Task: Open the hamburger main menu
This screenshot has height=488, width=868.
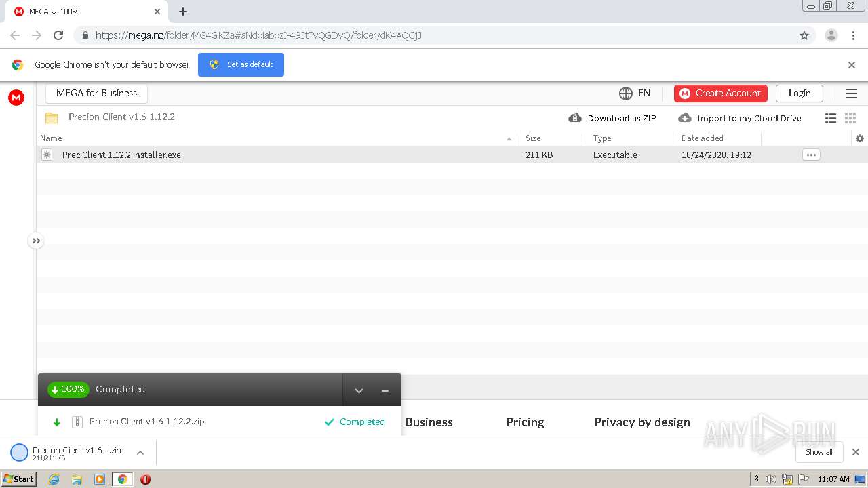Action: pyautogui.click(x=852, y=94)
